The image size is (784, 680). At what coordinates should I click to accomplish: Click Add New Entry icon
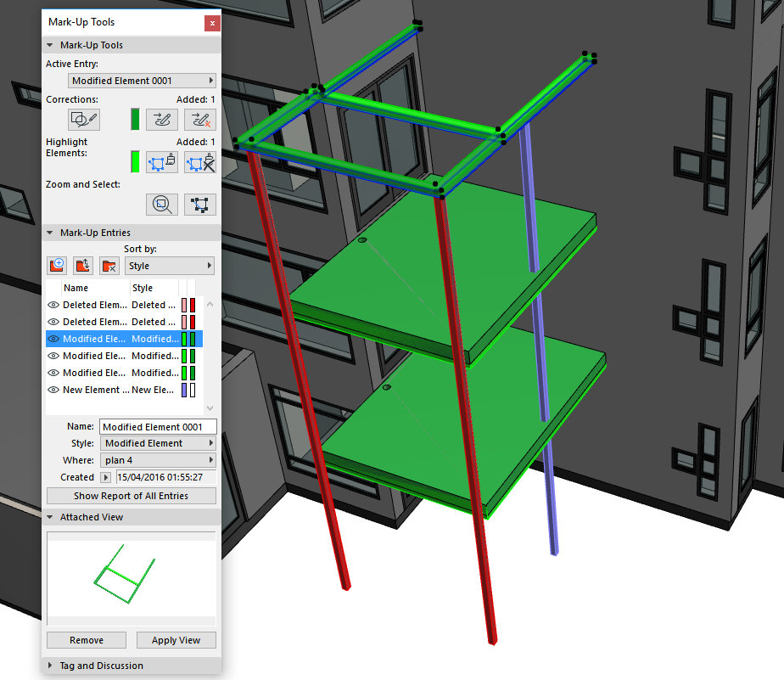click(x=57, y=266)
